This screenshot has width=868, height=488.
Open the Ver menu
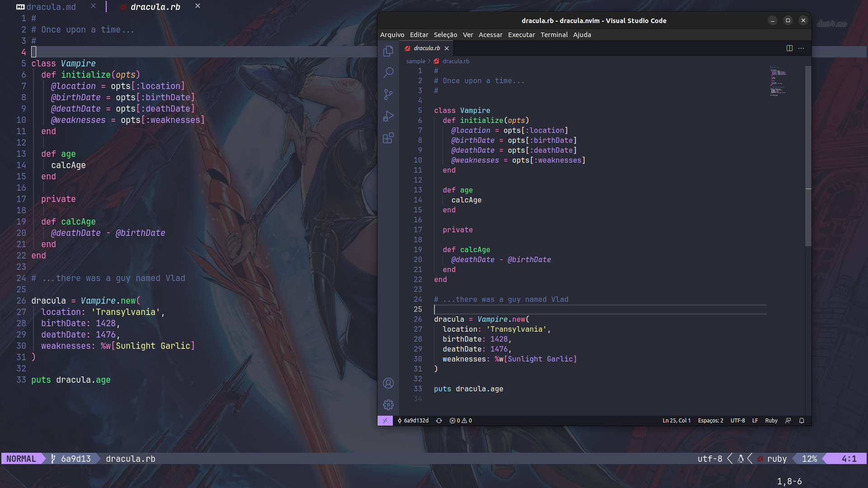(468, 35)
